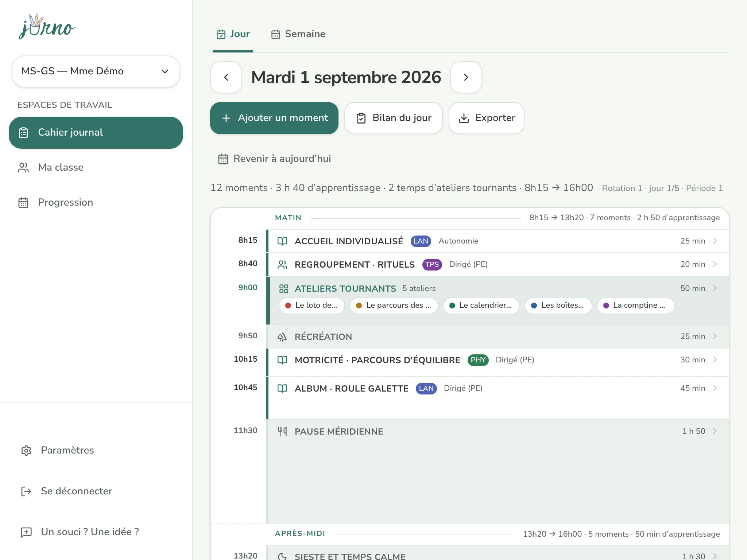Select the orange Le parcours des... workshop chip
747x560 pixels.
(x=394, y=306)
